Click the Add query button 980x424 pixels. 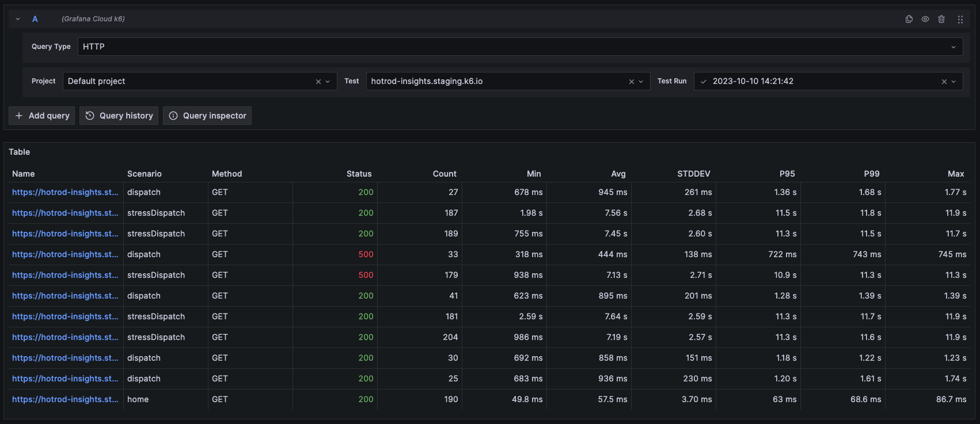click(42, 116)
